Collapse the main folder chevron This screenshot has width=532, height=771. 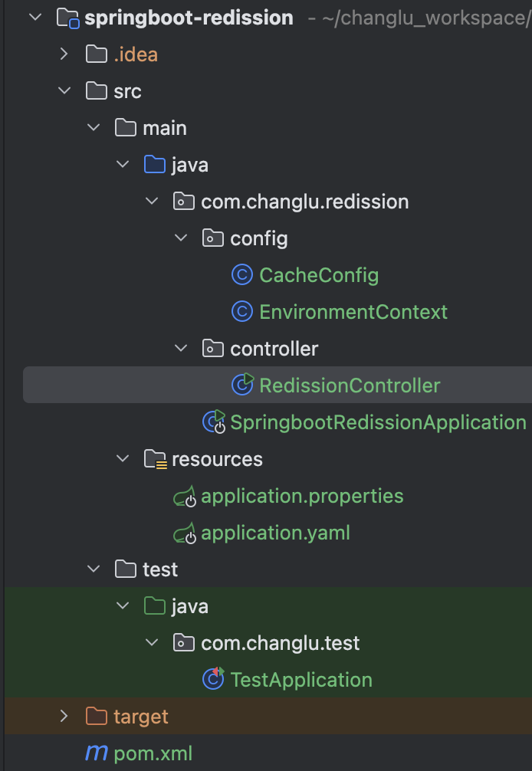coord(94,128)
